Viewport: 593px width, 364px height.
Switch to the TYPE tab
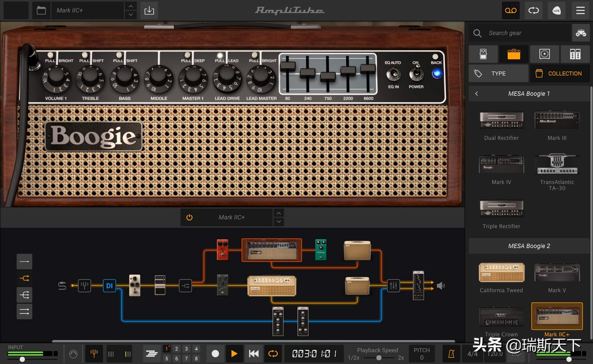tap(498, 73)
